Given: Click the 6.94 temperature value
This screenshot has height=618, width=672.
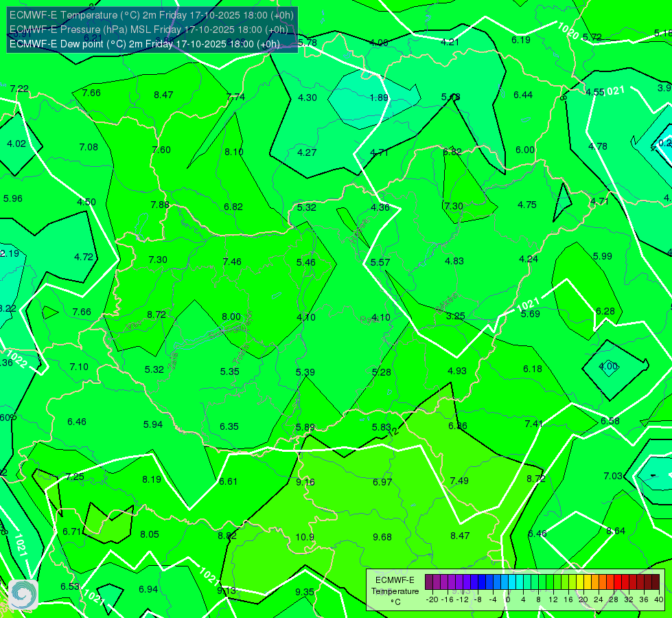Looking at the screenshot, I should tap(148, 589).
